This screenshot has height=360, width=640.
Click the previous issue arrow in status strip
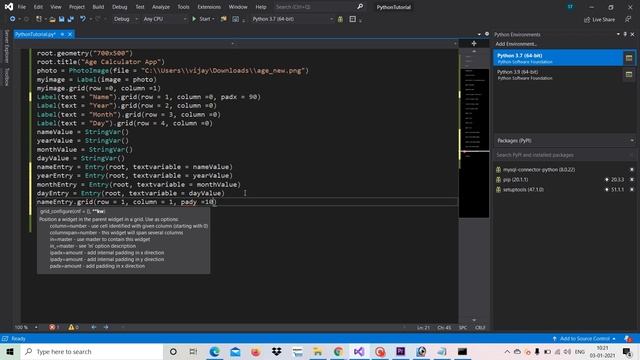[x=93, y=327]
